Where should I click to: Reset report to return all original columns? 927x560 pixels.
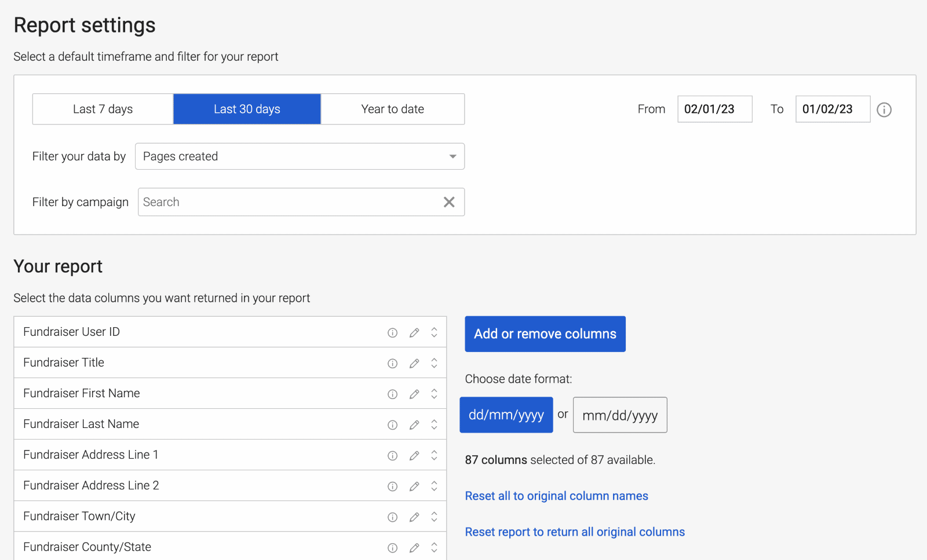575,532
